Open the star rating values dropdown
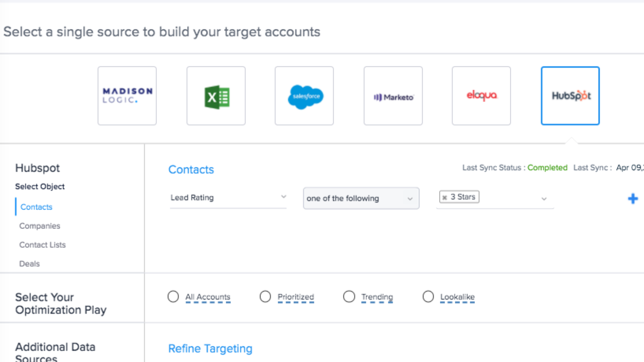This screenshot has width=644, height=362. pyautogui.click(x=544, y=198)
